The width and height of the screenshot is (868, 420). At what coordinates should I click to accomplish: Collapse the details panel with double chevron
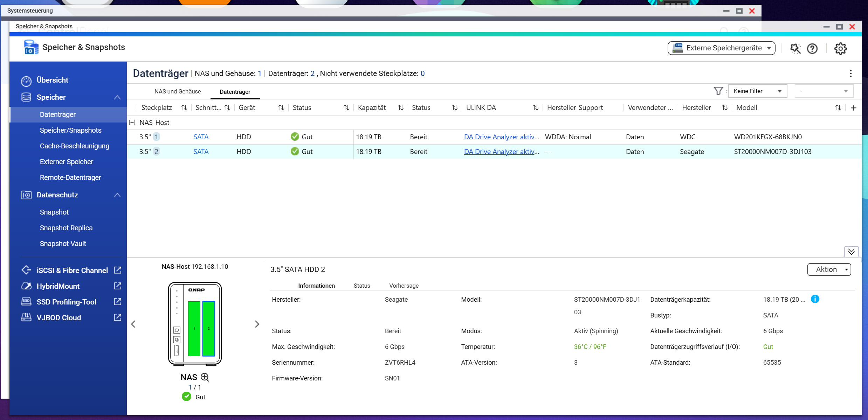click(851, 251)
